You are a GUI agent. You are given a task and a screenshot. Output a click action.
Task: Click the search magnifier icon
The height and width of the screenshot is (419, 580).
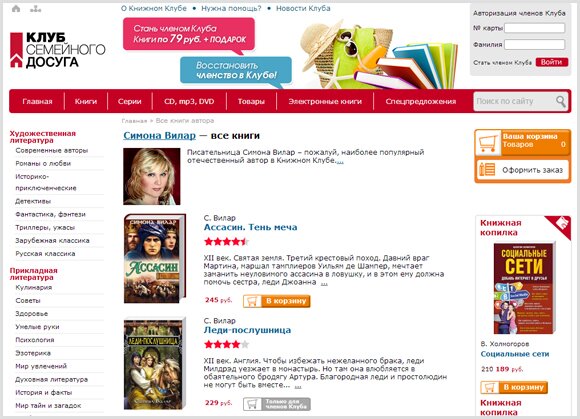(560, 101)
